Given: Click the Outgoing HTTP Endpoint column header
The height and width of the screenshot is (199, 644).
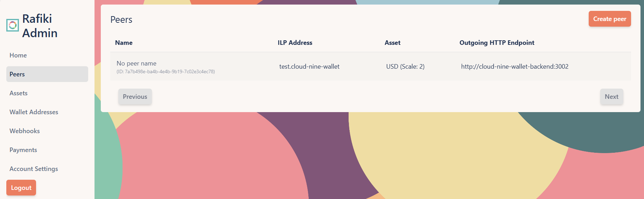Looking at the screenshot, I should 497,43.
